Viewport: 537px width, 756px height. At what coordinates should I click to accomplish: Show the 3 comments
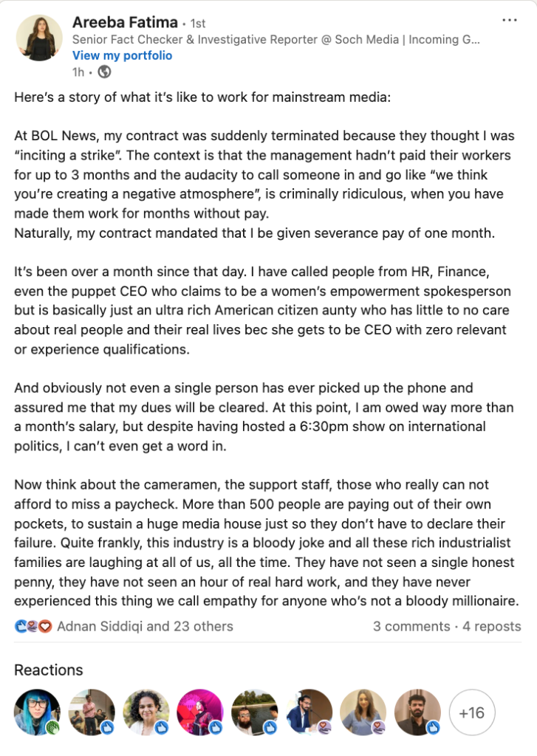tap(411, 626)
